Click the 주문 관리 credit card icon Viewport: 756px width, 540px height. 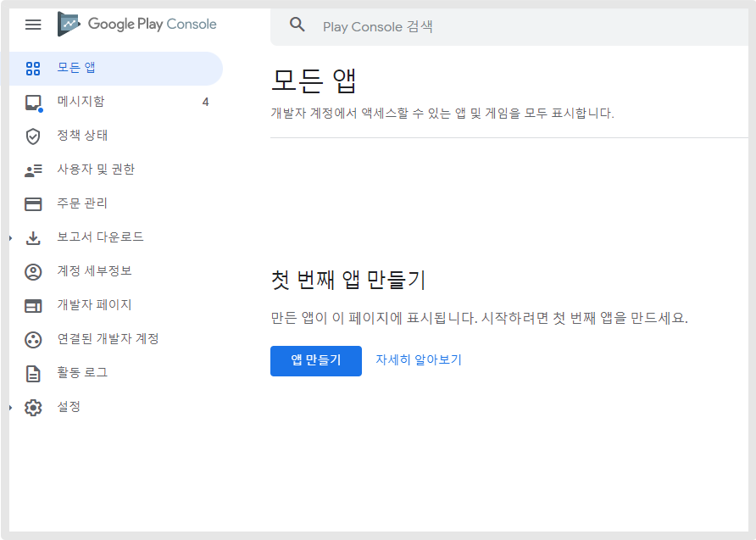33,203
